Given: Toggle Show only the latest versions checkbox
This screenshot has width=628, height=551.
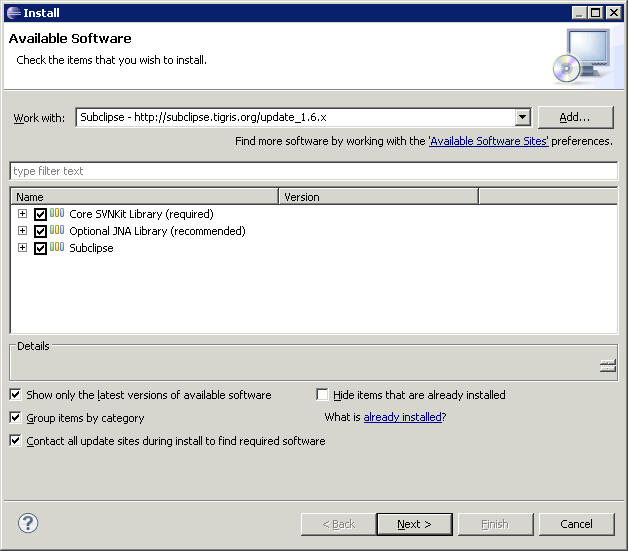Looking at the screenshot, I should 15,395.
